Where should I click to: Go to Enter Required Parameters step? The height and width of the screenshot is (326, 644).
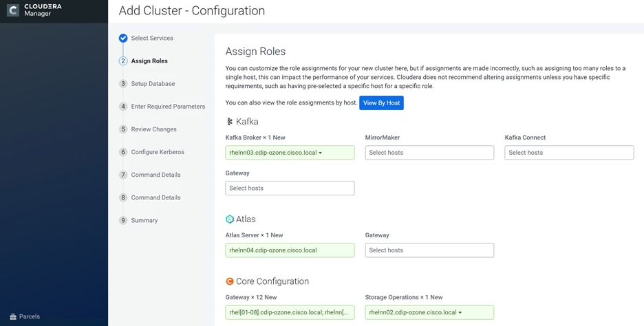pos(168,107)
